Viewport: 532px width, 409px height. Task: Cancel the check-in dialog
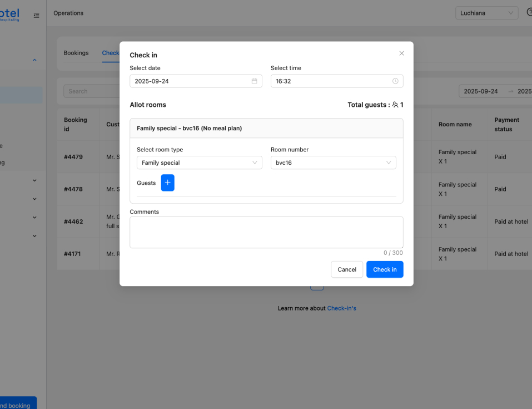(347, 269)
